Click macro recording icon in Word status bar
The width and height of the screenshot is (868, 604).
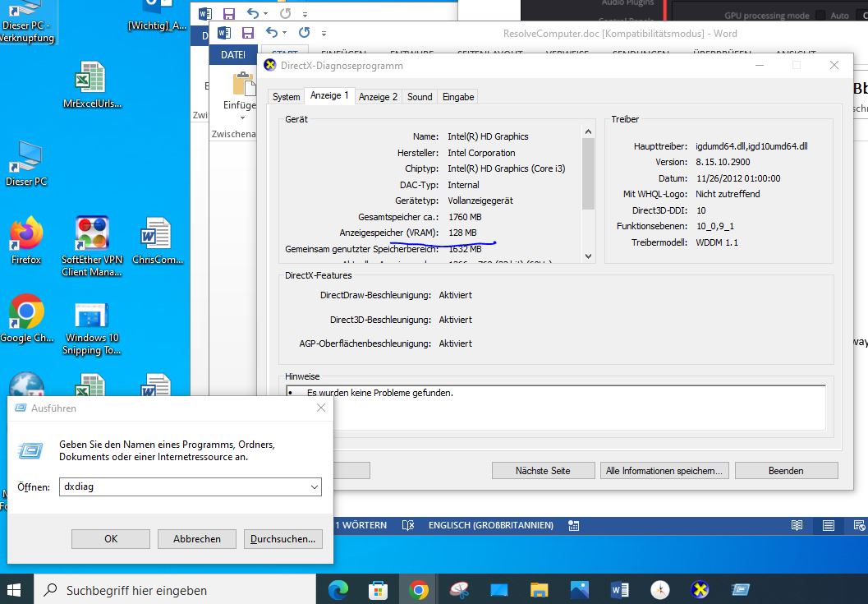(x=574, y=525)
